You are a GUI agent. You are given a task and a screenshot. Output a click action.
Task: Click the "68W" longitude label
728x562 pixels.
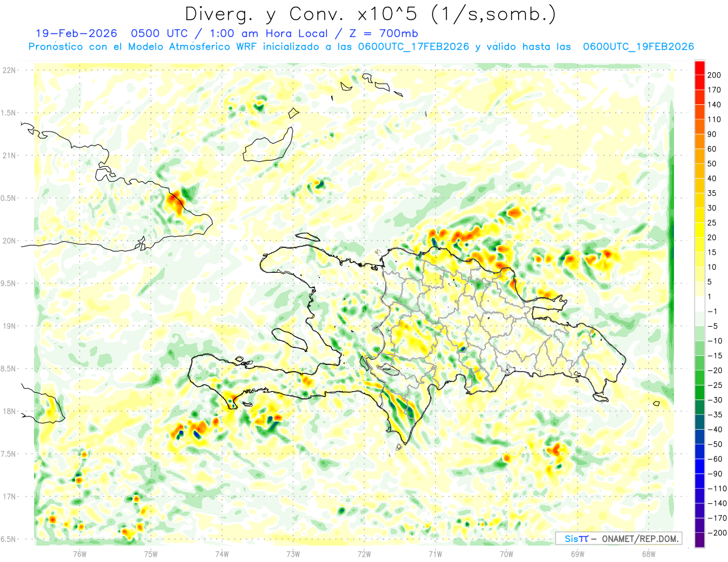click(x=649, y=554)
